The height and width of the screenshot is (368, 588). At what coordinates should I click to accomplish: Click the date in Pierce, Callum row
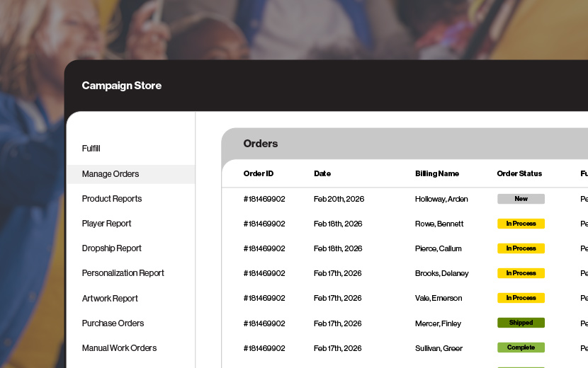[x=338, y=248]
